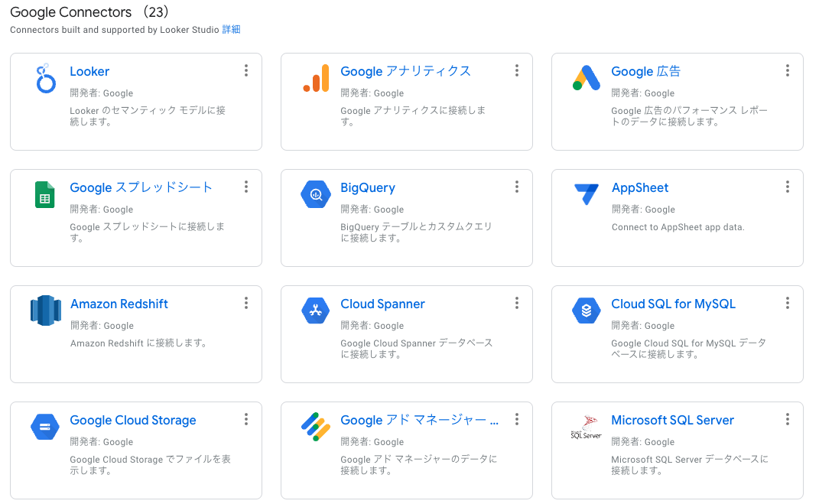Open the AppSheet card three-dot menu
Viewport: 819px width, 504px height.
coord(787,187)
